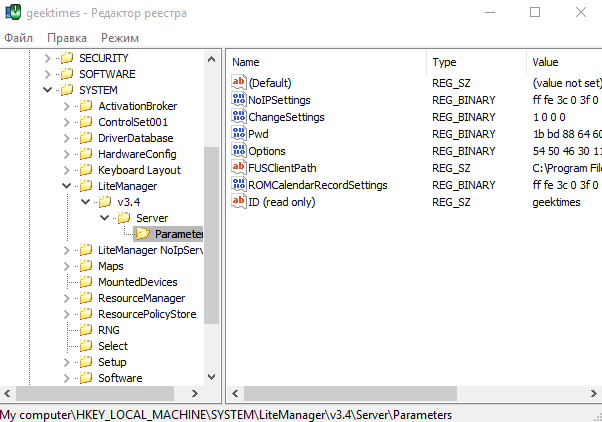602x422 pixels.
Task: Click the ActivationBroker folder icon
Action: pos(86,106)
